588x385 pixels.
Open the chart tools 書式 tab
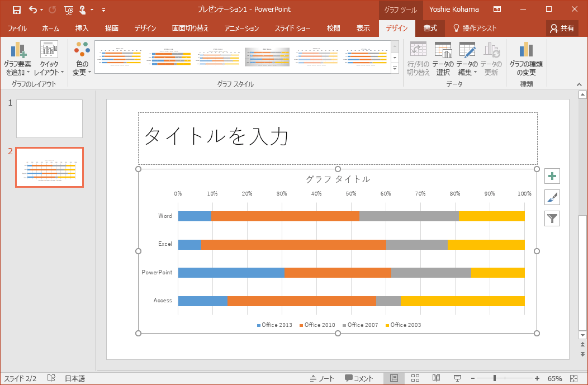coord(430,28)
